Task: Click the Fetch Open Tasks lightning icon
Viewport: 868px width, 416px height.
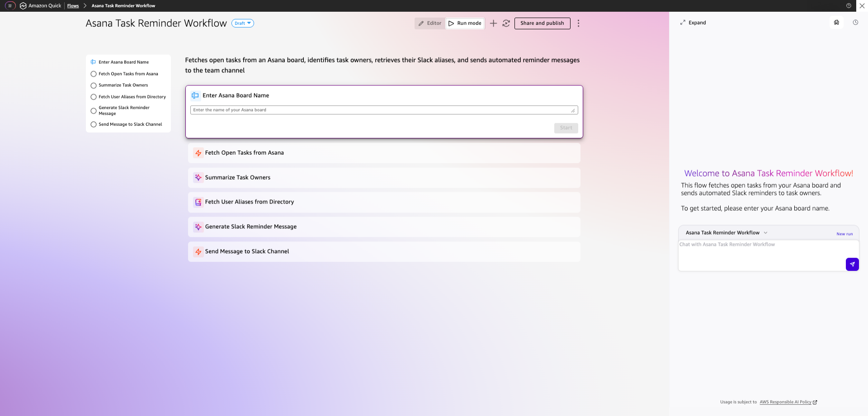Action: 198,153
